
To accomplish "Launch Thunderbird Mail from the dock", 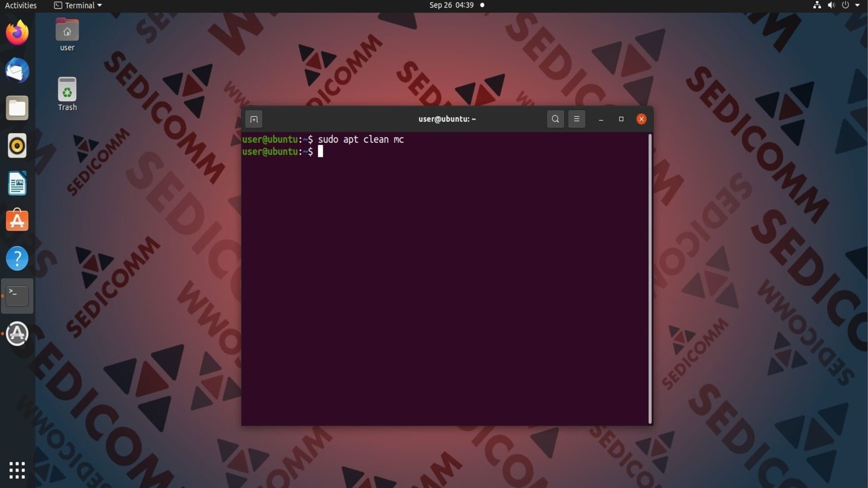I will [17, 70].
